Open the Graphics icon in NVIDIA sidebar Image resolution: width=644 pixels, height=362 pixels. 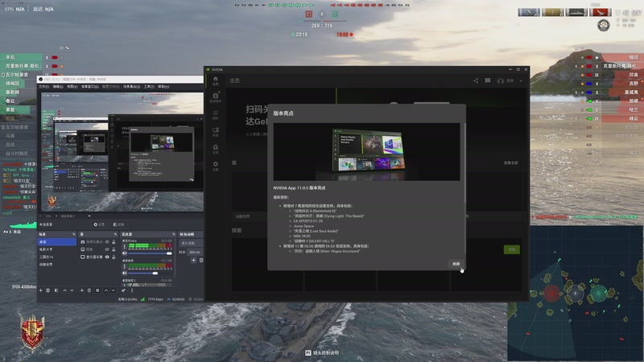[x=215, y=114]
